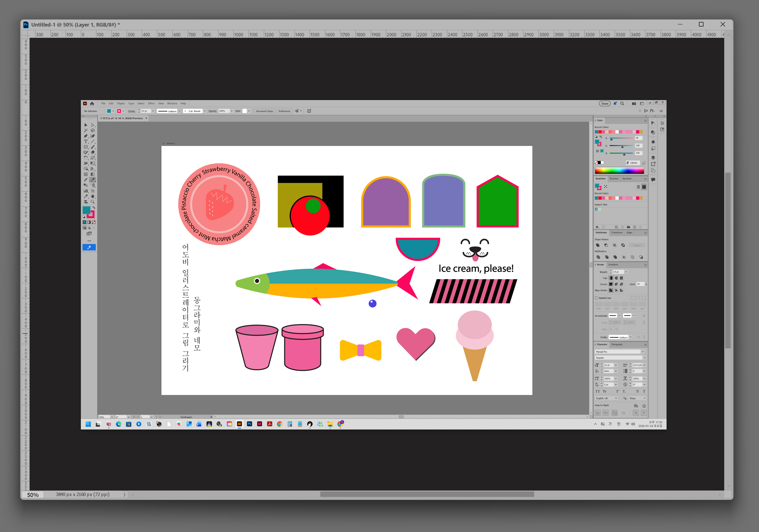Choose the Eraser tool
The width and height of the screenshot is (759, 532).
(x=93, y=153)
